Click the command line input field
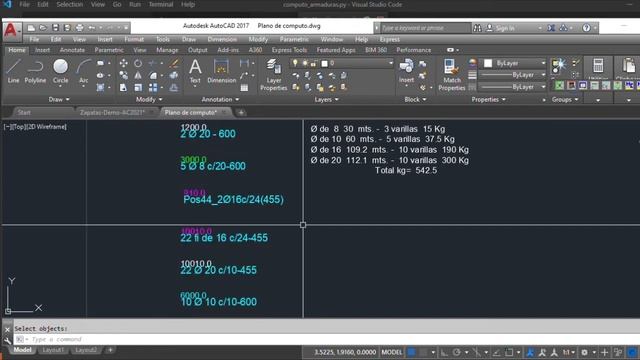Image resolution: width=640 pixels, height=360 pixels. (x=327, y=339)
